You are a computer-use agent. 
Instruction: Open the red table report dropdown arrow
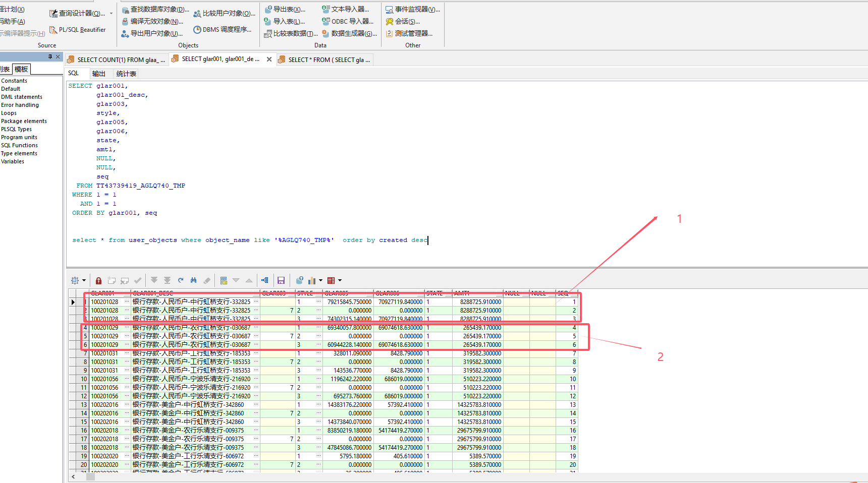click(x=340, y=280)
